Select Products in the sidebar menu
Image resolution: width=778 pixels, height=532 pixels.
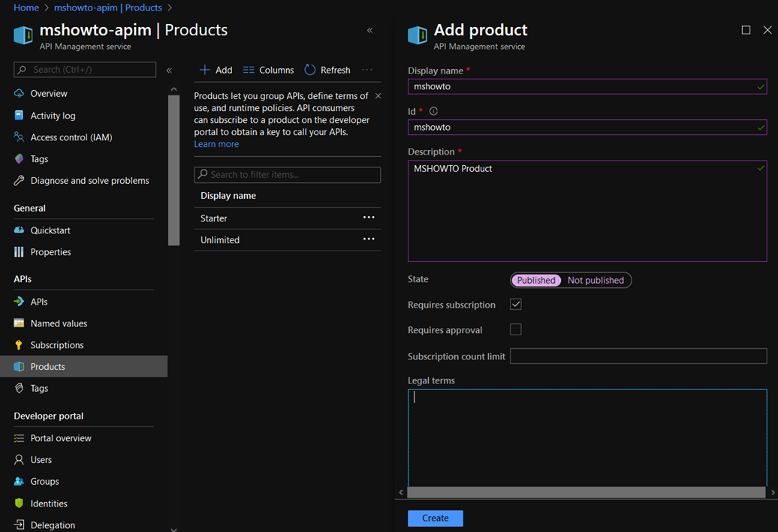[x=48, y=367]
